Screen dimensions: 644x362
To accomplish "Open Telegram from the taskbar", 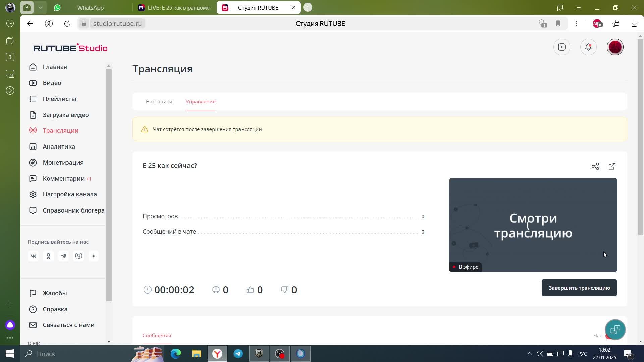I will (x=238, y=354).
